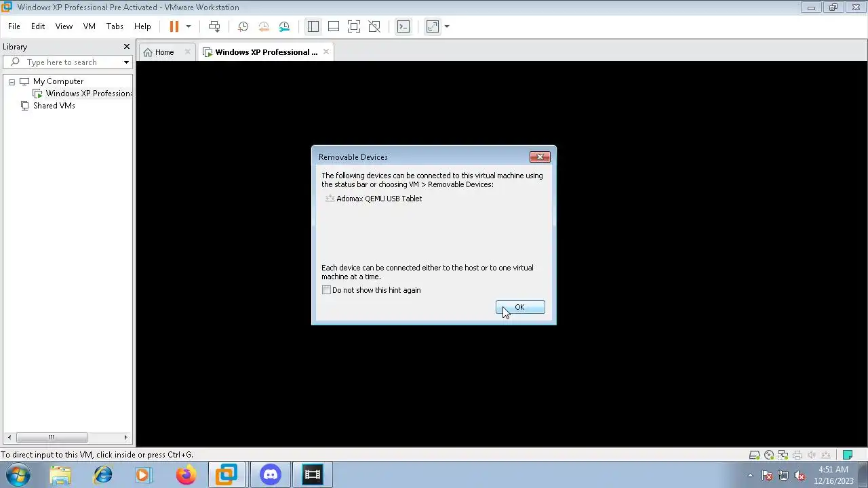This screenshot has width=868, height=488.
Task: Click the network tray icon
Action: point(783,475)
